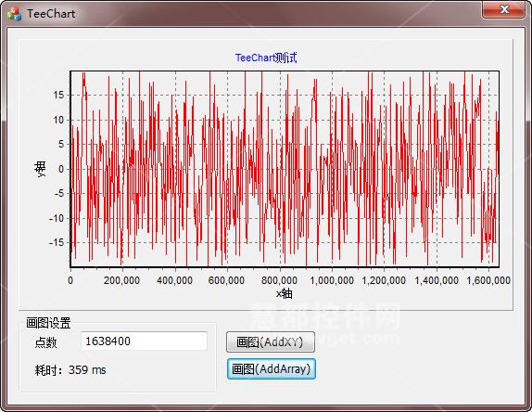The image size is (532, 412).
Task: Click x-axis label 800,000
Action: tap(279, 280)
